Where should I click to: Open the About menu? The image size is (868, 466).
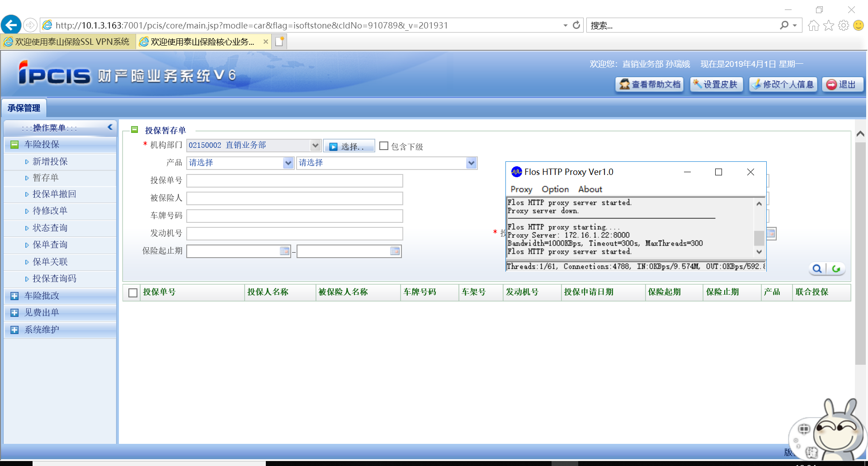pos(590,189)
